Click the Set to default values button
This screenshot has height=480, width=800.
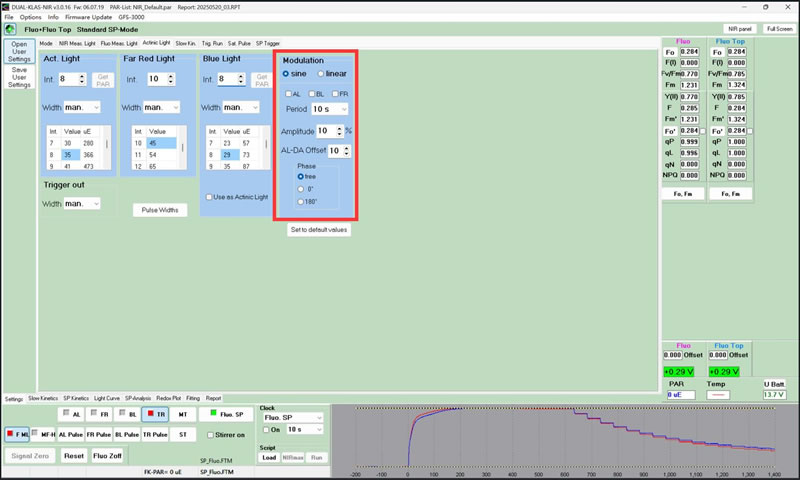pyautogui.click(x=319, y=230)
